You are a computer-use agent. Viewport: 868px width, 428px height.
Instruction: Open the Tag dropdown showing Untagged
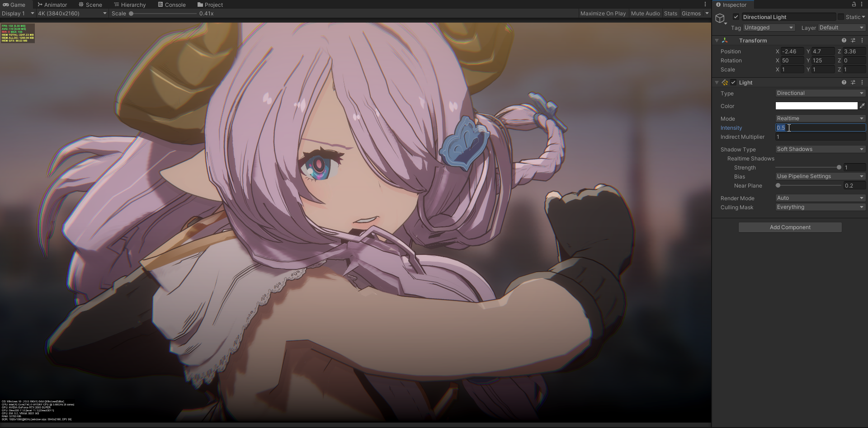(x=769, y=28)
